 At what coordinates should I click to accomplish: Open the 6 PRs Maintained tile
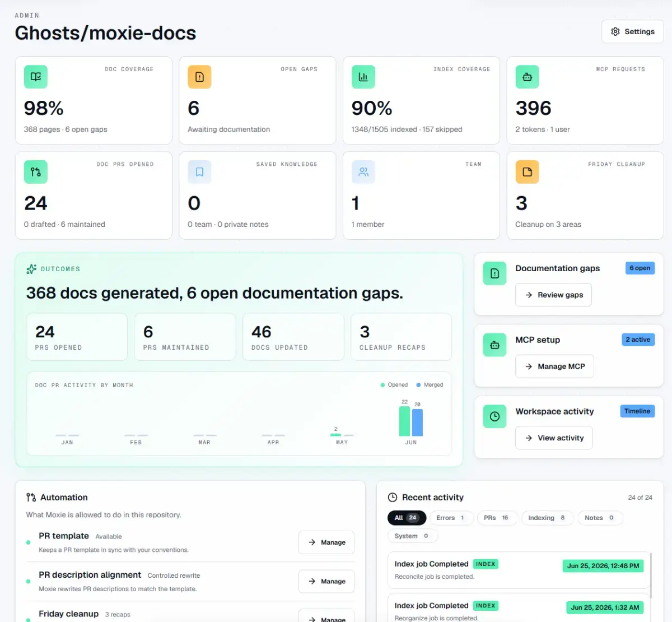coord(185,337)
